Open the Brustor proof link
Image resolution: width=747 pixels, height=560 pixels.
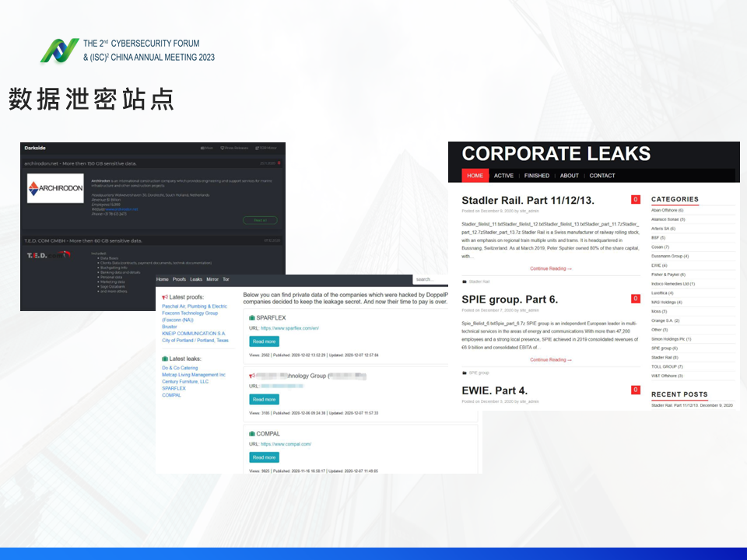(x=169, y=327)
